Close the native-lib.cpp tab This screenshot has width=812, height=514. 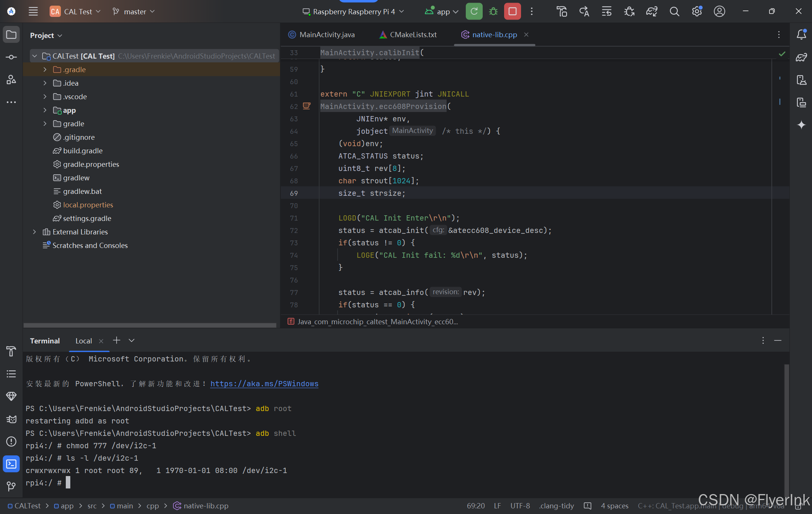point(526,35)
